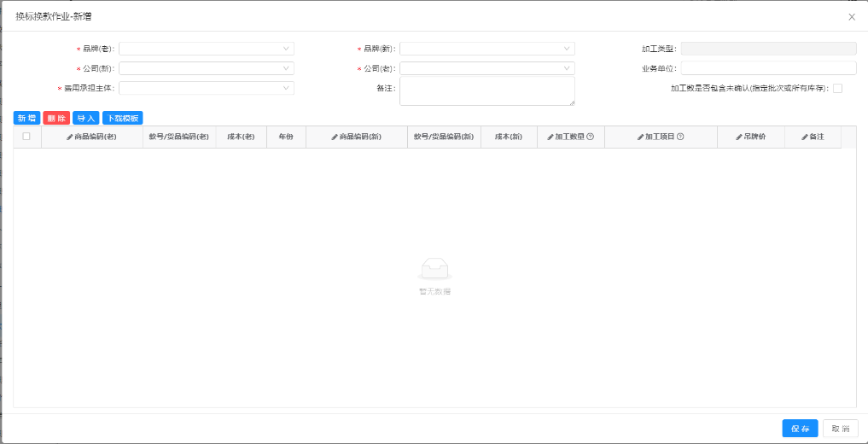
Task: Expand the 公司(新) dropdown list
Action: click(206, 68)
